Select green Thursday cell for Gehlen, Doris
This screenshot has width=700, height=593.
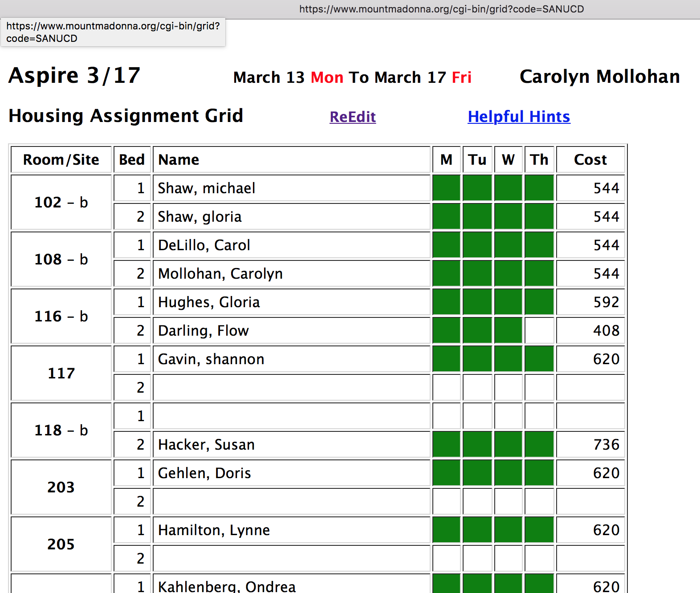[539, 473]
